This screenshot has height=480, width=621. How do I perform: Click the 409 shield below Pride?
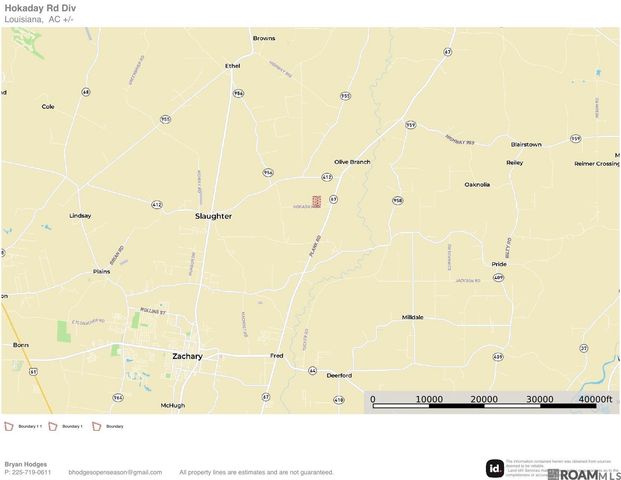[x=498, y=278]
